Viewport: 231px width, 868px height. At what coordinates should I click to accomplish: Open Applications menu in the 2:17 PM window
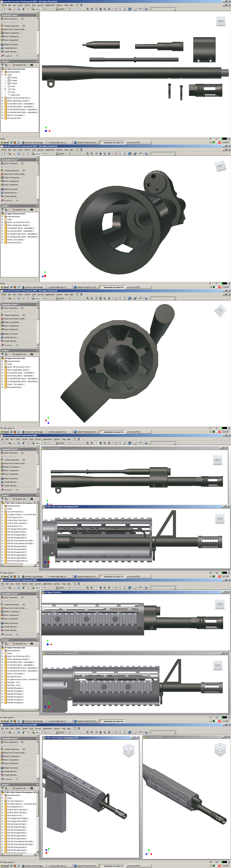click(47, 439)
